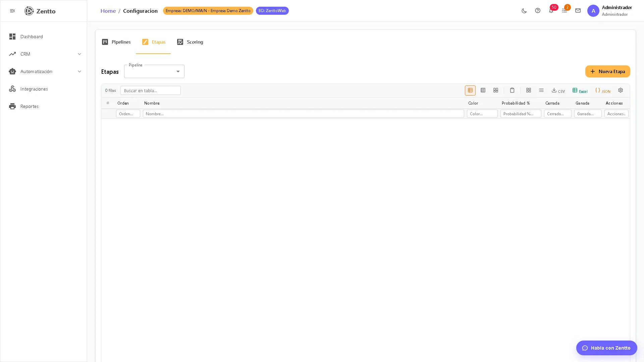Viewport: 644px width, 362px height.
Task: Open the Administrador user menu name
Action: [617, 7]
